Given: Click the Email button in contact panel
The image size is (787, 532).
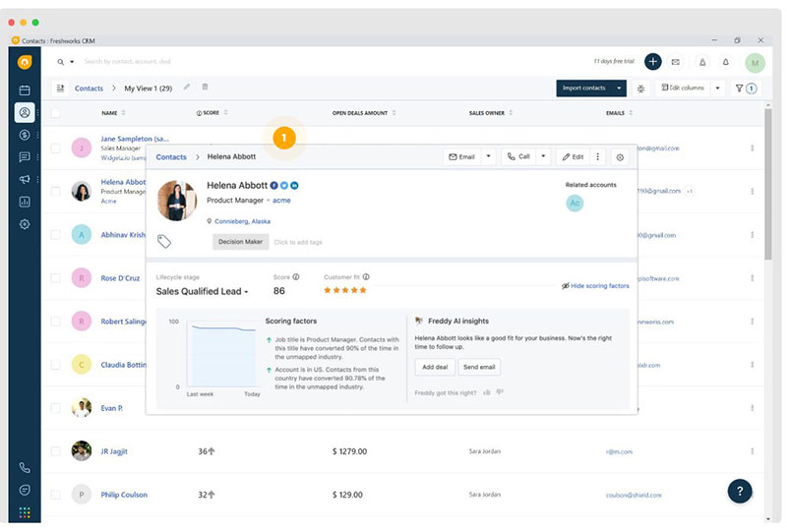Looking at the screenshot, I should pyautogui.click(x=461, y=156).
